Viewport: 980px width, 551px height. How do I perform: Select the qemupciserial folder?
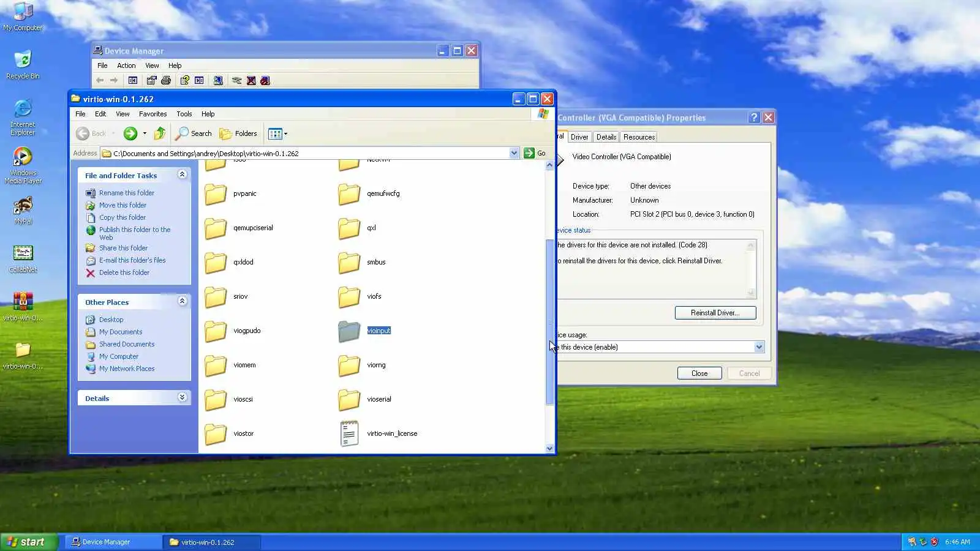point(239,228)
